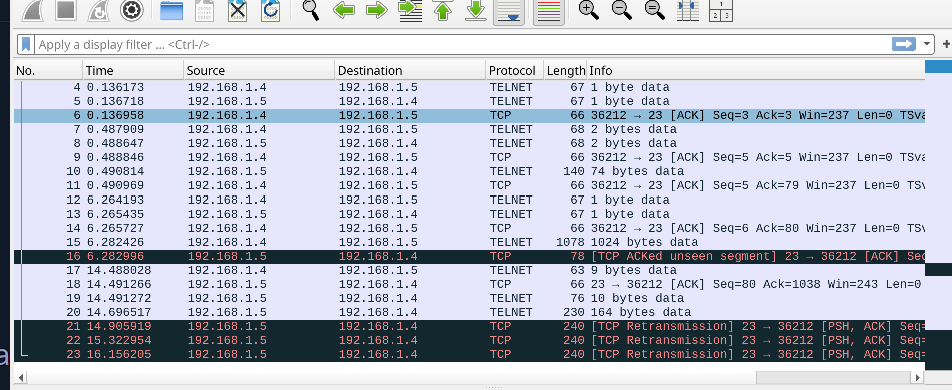Sort by the Source column header

pos(260,70)
